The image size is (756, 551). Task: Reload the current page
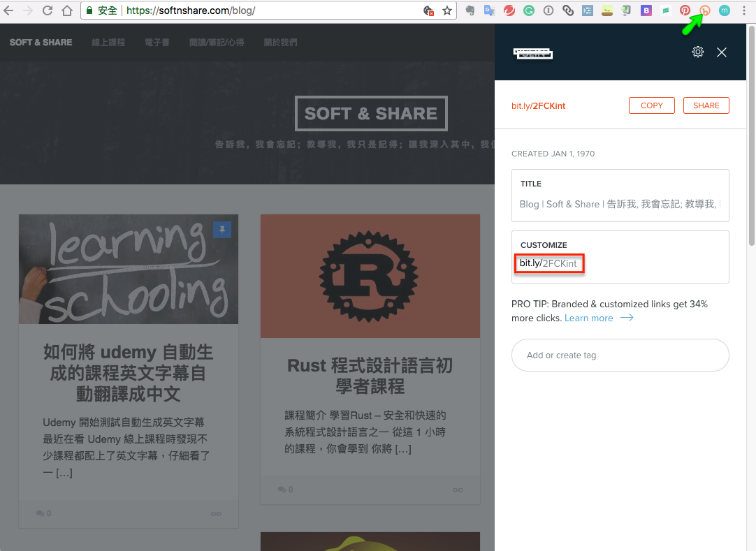click(47, 10)
